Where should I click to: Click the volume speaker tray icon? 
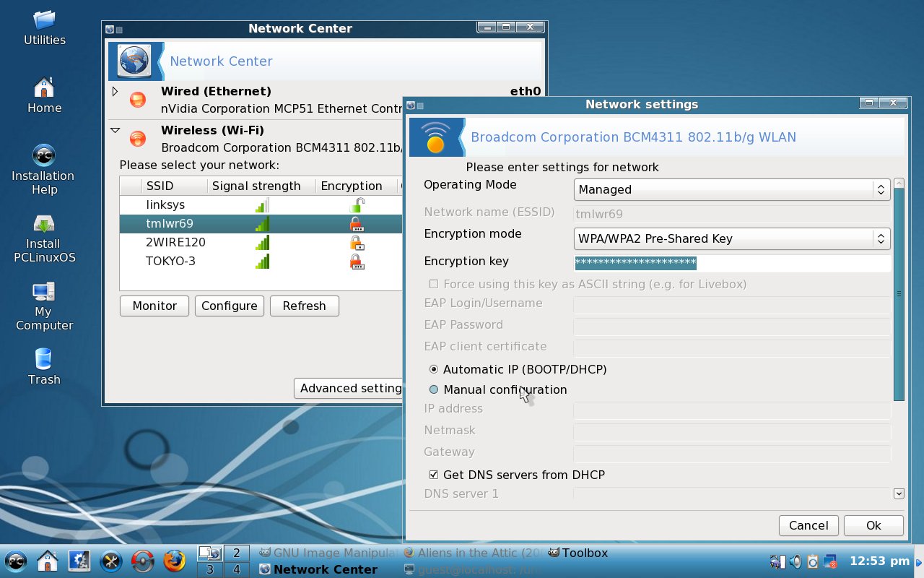pyautogui.click(x=796, y=561)
